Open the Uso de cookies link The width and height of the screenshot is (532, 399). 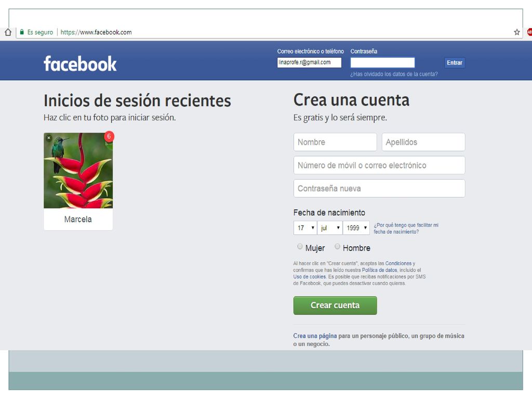(310, 276)
